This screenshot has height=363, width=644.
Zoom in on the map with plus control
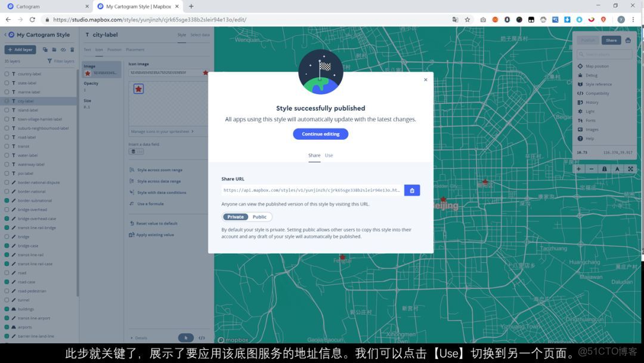tap(578, 169)
